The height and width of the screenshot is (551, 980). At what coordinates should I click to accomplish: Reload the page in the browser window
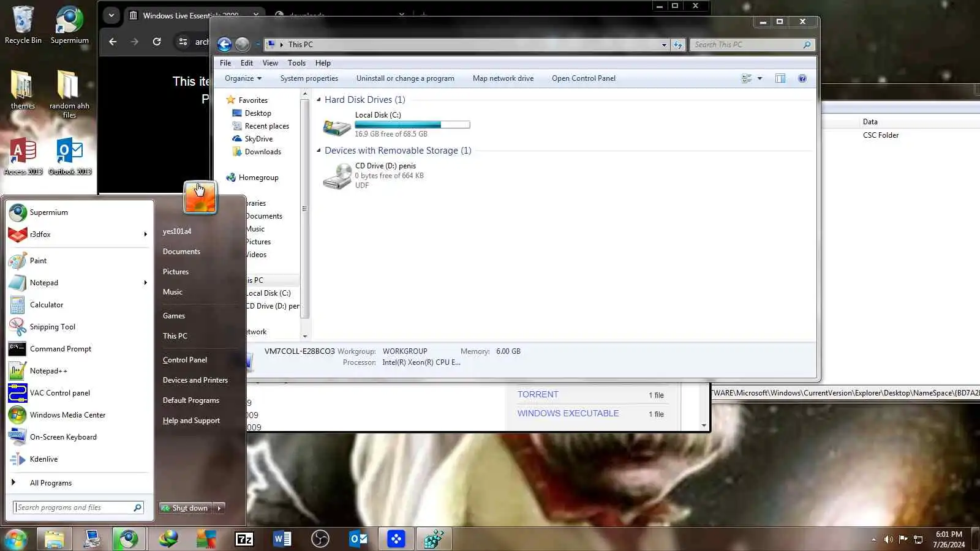coord(157,42)
